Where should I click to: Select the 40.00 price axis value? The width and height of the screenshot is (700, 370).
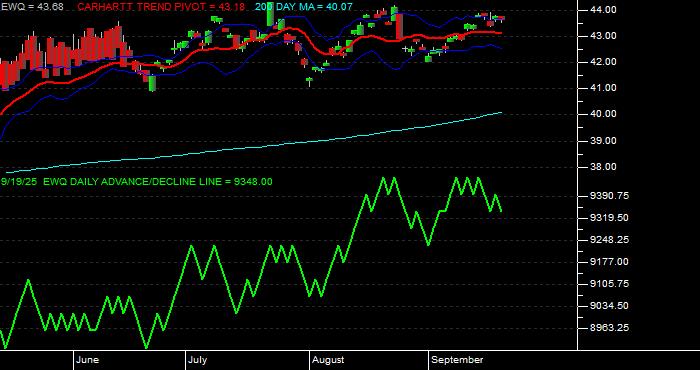602,114
